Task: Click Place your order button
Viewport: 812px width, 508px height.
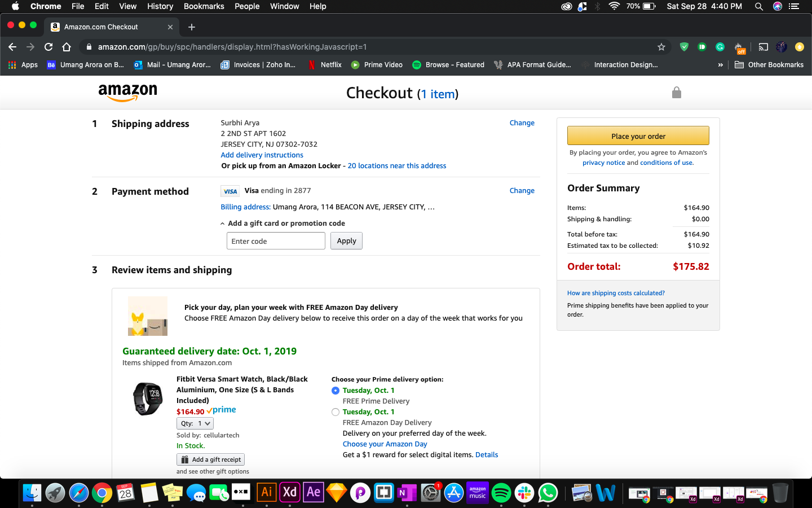Action: tap(638, 136)
